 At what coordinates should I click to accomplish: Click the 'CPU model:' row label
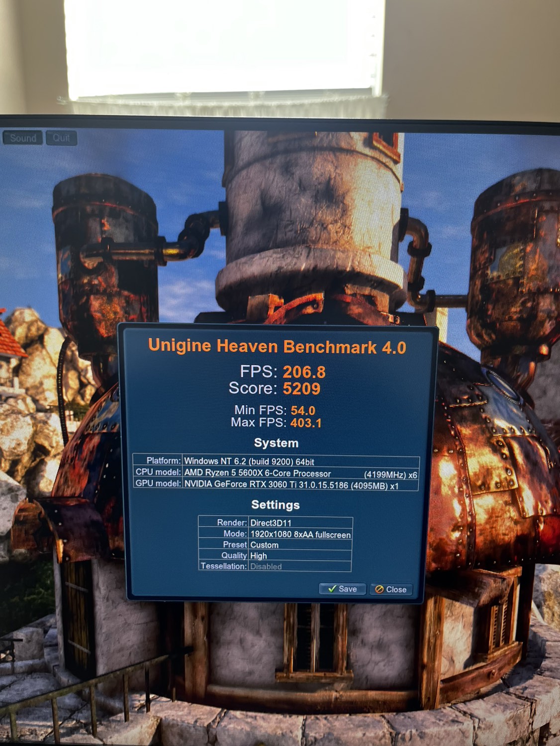158,472
